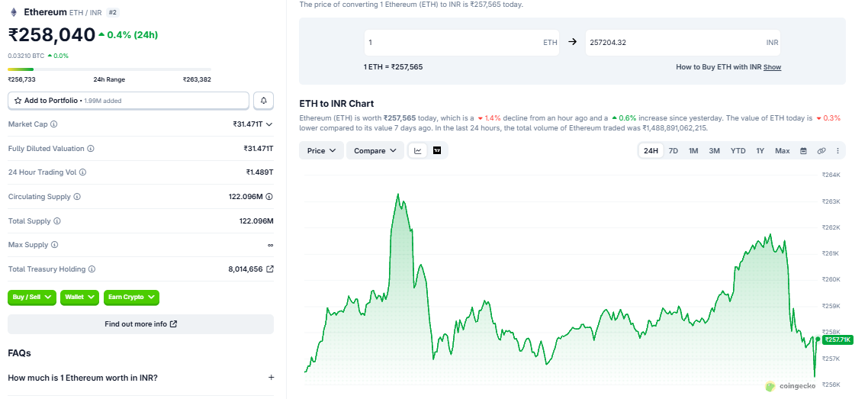Open Circulating Supply label info icon
Screen dimensions: 868x399
[77, 197]
